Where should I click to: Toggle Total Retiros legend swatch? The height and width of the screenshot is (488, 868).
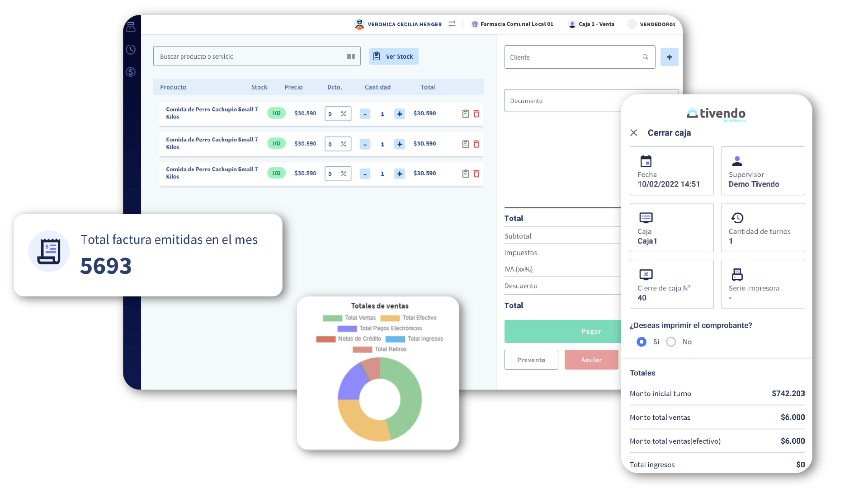(362, 349)
